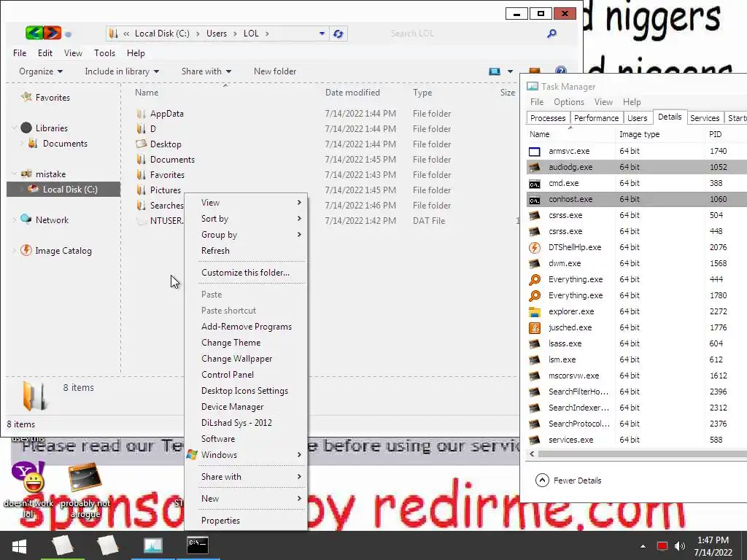Click the armsvc.exe process icon

tap(535, 152)
